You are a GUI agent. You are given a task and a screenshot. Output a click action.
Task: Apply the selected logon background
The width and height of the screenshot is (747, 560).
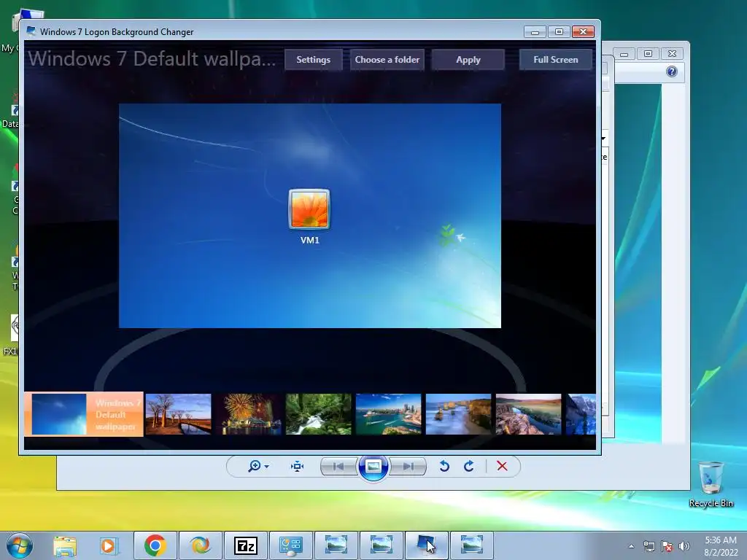pyautogui.click(x=468, y=60)
